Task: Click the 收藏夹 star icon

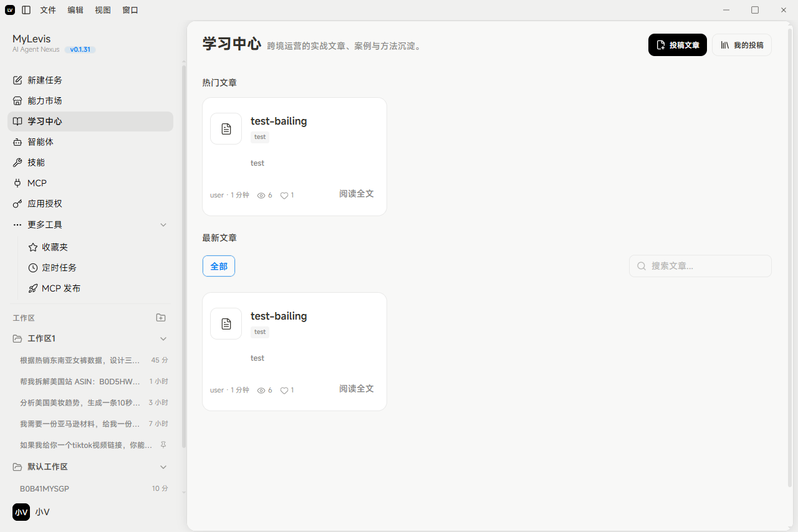Action: 33,247
